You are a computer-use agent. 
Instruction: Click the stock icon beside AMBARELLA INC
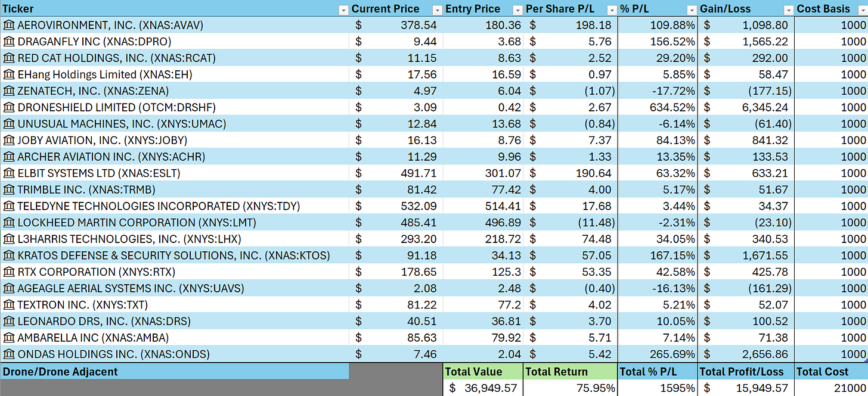pos(9,338)
